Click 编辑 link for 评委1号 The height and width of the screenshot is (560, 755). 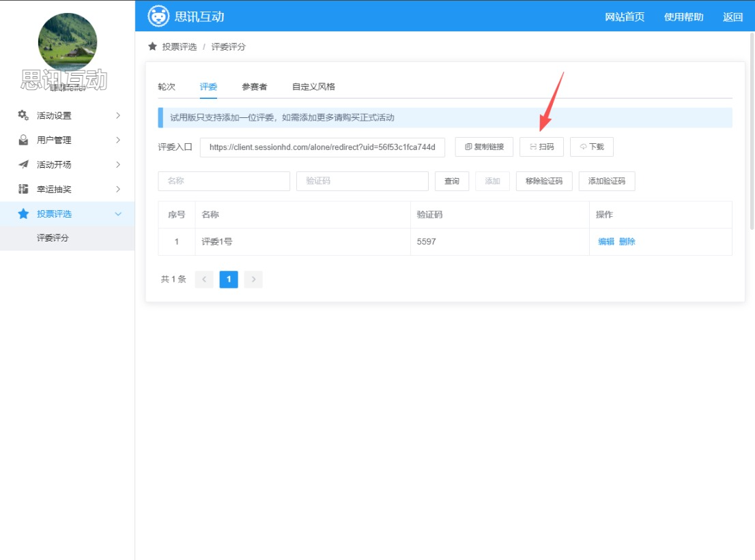point(606,241)
